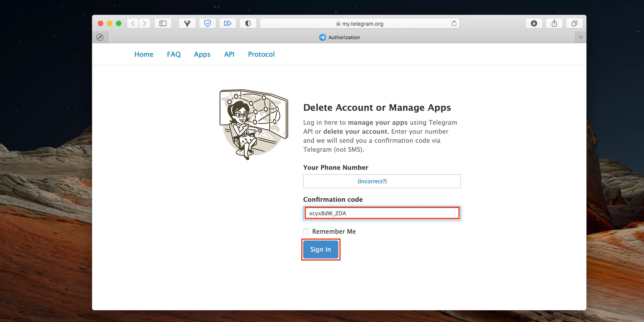Select the API menu item
Screen dimensions: 644x322
click(229, 54)
